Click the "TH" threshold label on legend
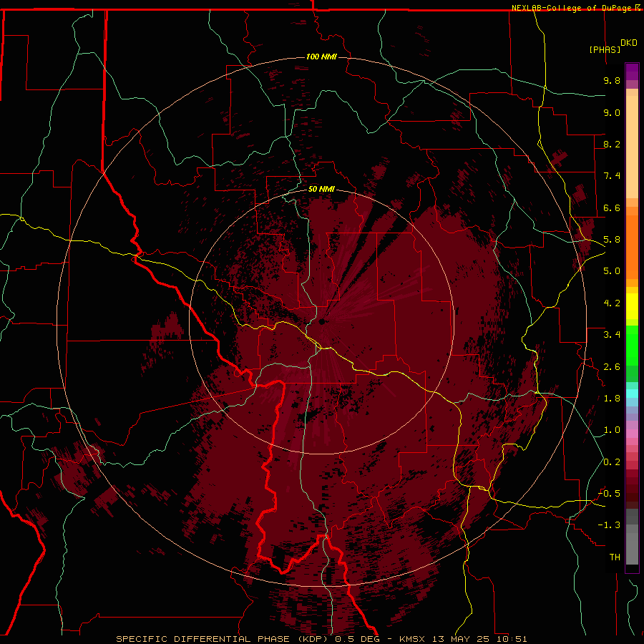This screenshot has width=644, height=644. pyautogui.click(x=615, y=557)
